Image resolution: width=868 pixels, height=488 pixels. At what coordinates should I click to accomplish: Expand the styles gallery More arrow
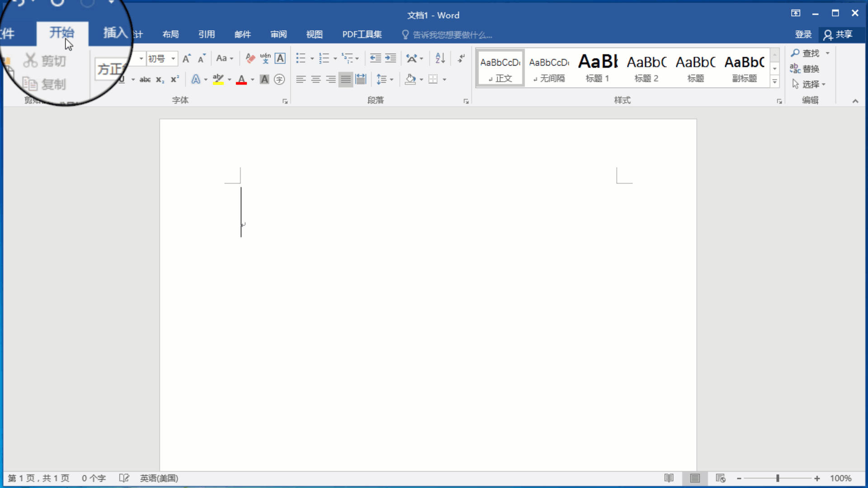click(x=774, y=82)
